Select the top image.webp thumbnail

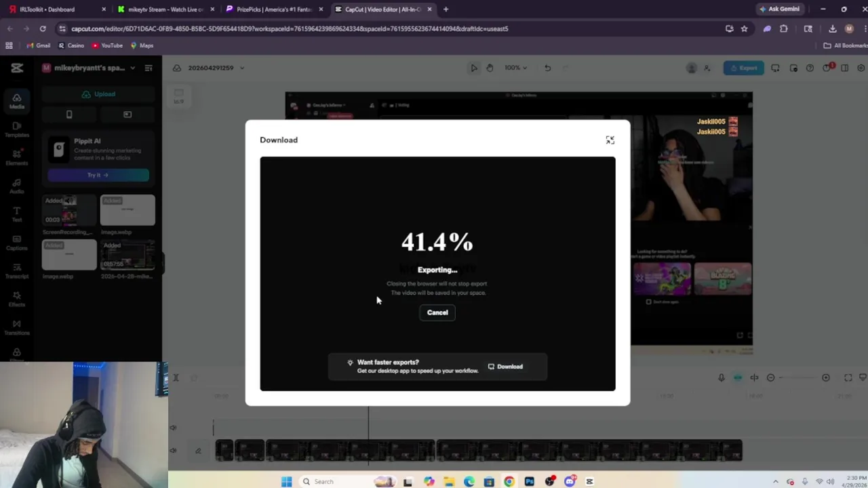[127, 210]
